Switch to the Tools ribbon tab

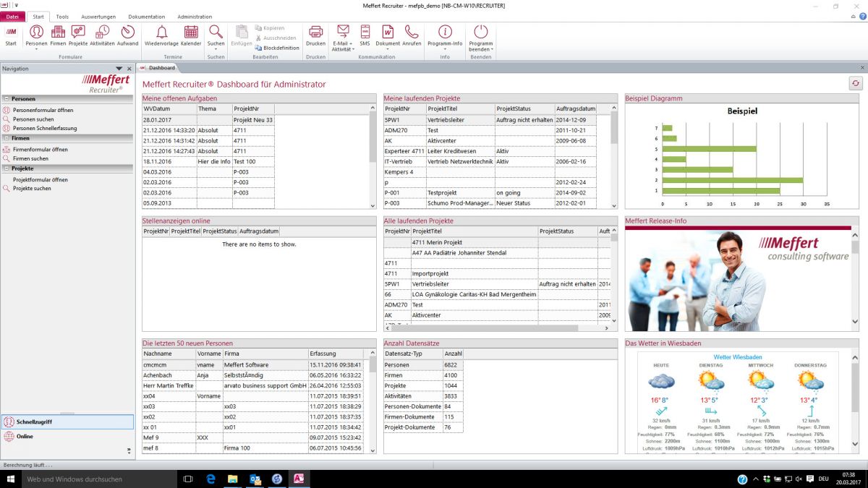(62, 17)
